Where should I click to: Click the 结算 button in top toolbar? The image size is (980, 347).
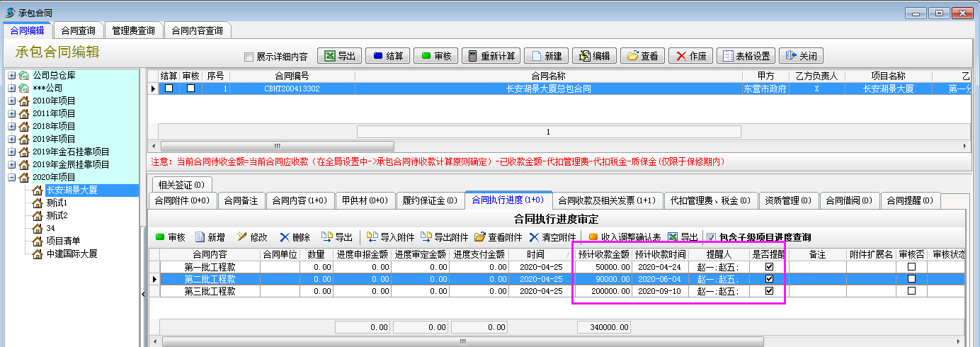click(x=388, y=57)
